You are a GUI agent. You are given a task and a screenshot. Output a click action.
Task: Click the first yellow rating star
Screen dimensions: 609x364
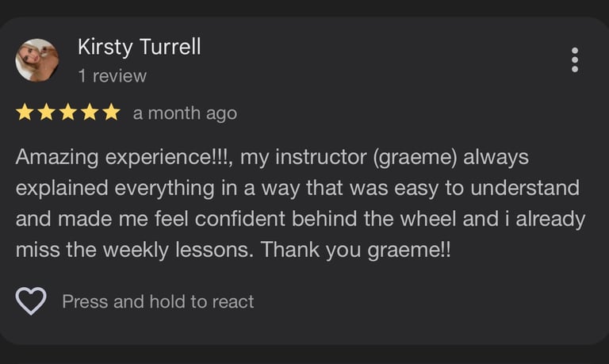pos(25,112)
